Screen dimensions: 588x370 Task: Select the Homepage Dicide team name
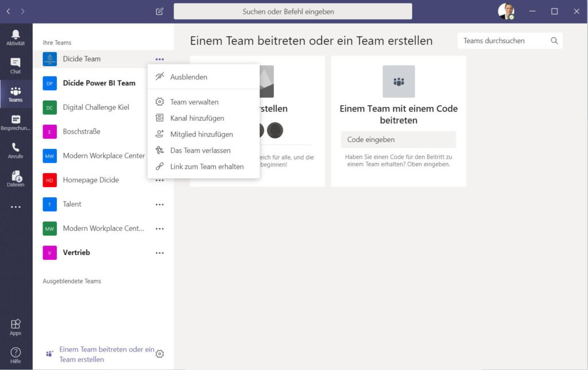91,180
